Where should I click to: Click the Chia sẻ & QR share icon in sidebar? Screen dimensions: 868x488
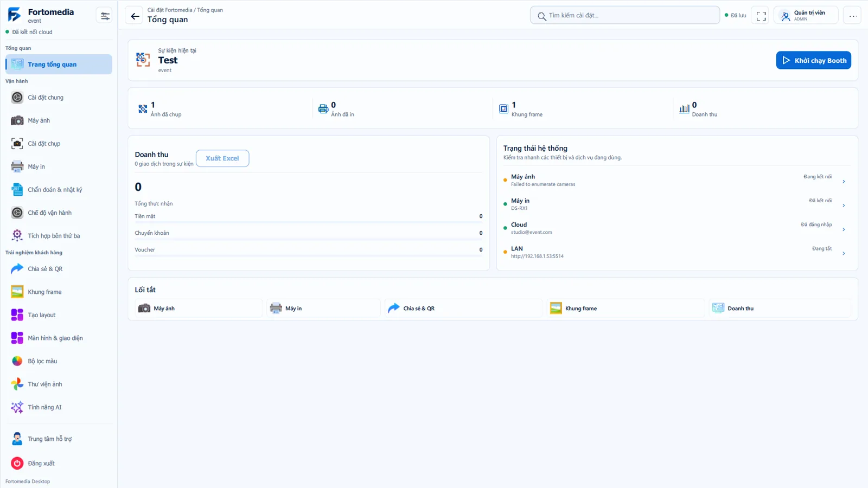click(17, 269)
